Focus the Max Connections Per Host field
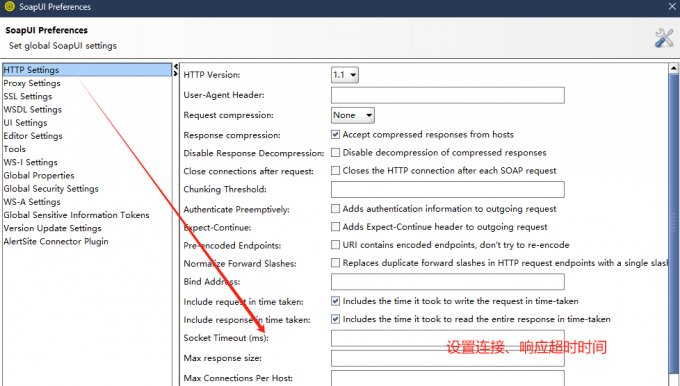The image size is (680, 386). pyautogui.click(x=448, y=378)
